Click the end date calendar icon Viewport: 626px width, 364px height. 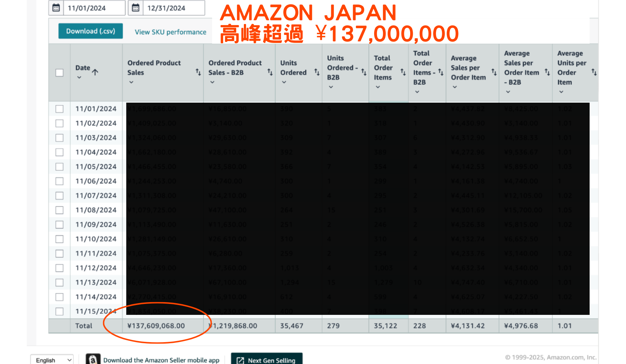135,8
